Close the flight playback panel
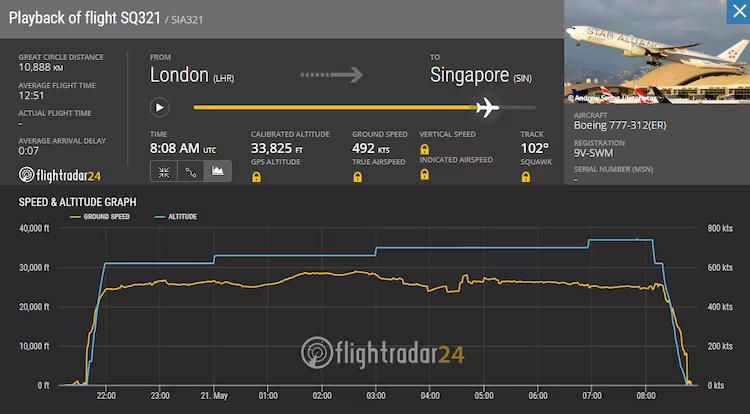This screenshot has height=414, width=750. [x=737, y=11]
